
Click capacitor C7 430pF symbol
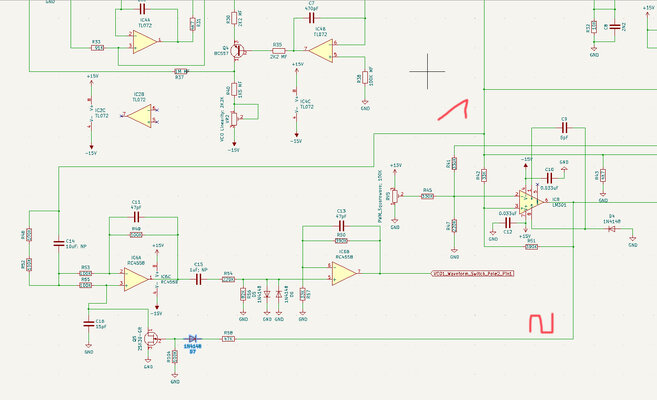(x=311, y=18)
